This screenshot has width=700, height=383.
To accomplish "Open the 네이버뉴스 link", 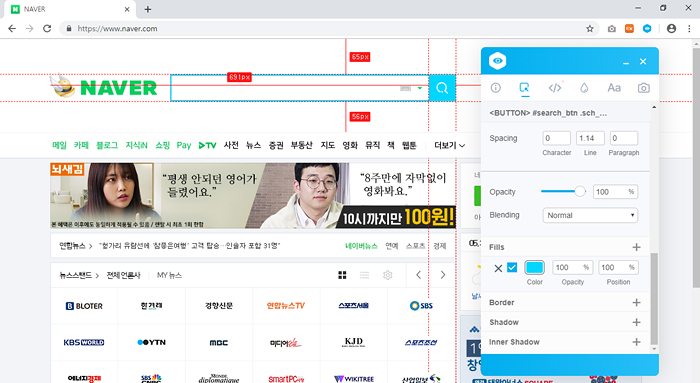I will (361, 246).
